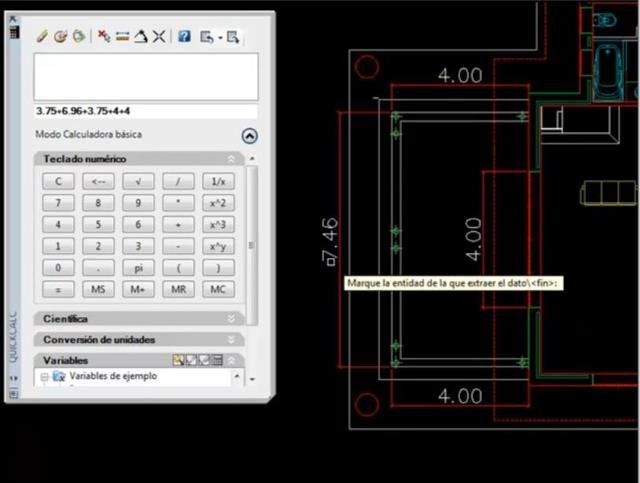Click the multiply * key
640x483 pixels.
(x=178, y=203)
